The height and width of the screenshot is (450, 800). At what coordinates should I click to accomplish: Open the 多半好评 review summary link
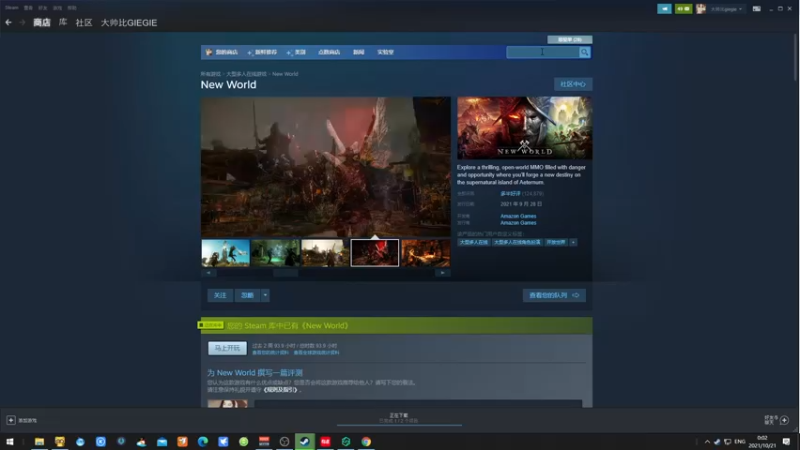click(x=510, y=194)
